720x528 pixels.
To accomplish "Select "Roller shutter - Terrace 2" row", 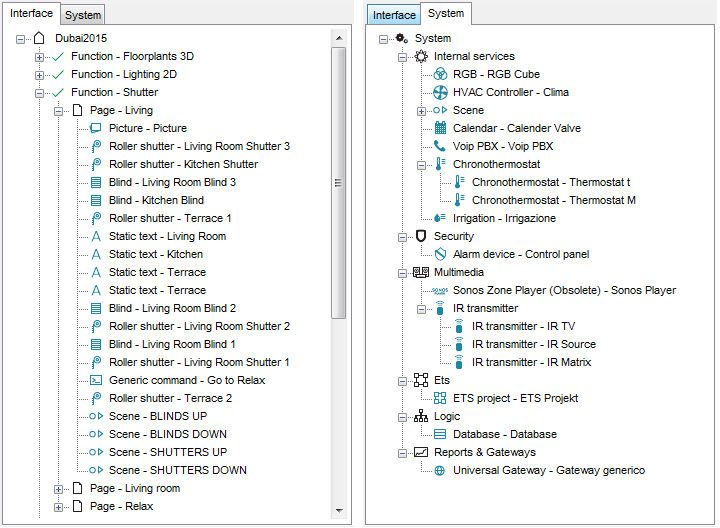I will (x=170, y=398).
